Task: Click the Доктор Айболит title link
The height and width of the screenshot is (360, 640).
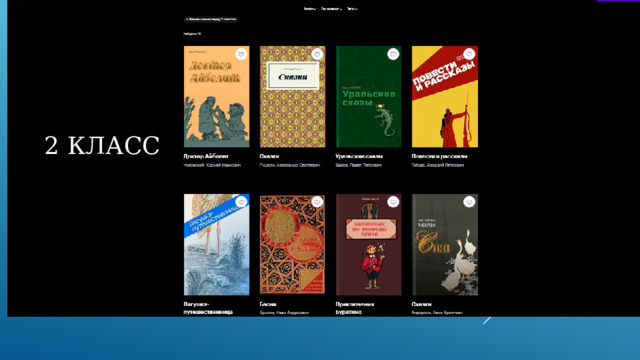Action: point(206,156)
